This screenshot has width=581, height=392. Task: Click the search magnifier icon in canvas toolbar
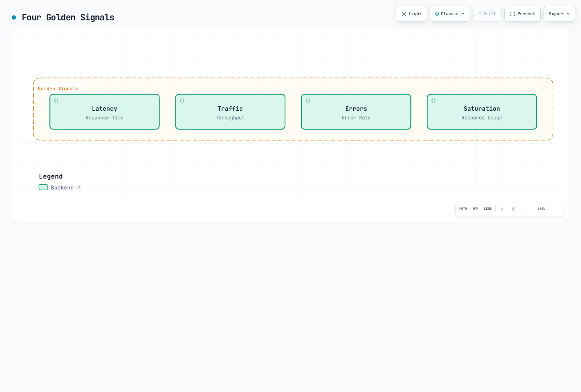502,209
